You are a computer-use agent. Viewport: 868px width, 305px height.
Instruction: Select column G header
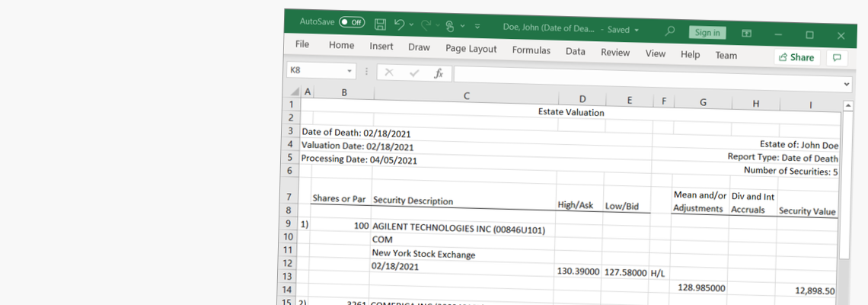[x=703, y=103]
